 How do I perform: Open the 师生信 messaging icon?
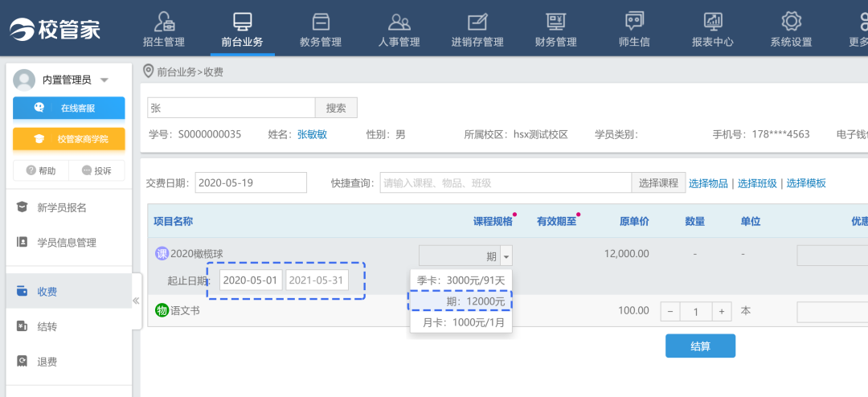[634, 22]
